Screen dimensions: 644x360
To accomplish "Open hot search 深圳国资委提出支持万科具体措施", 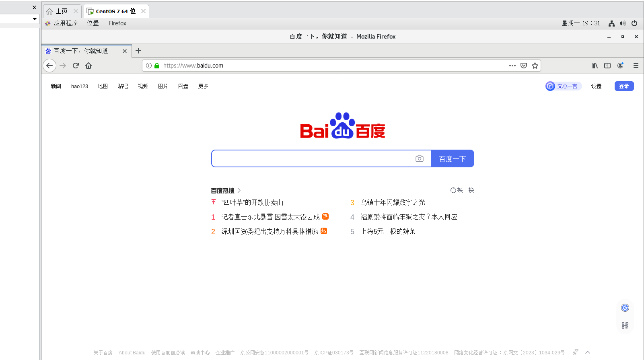I will pos(270,231).
